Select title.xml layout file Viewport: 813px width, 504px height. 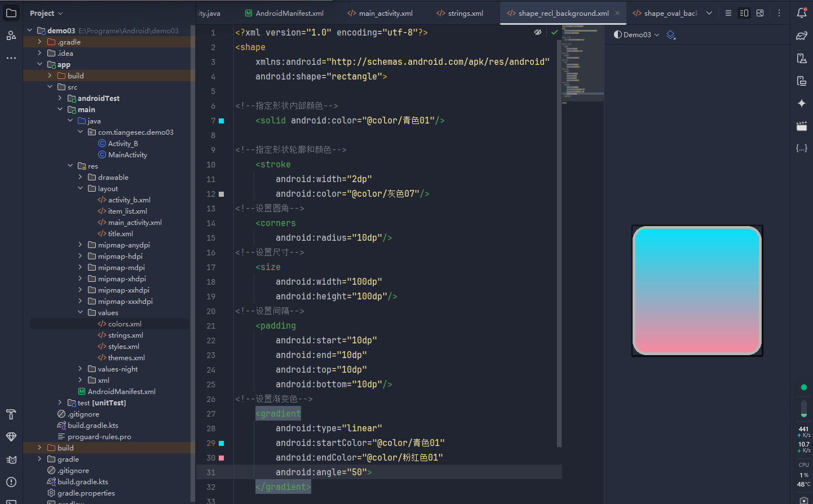116,233
